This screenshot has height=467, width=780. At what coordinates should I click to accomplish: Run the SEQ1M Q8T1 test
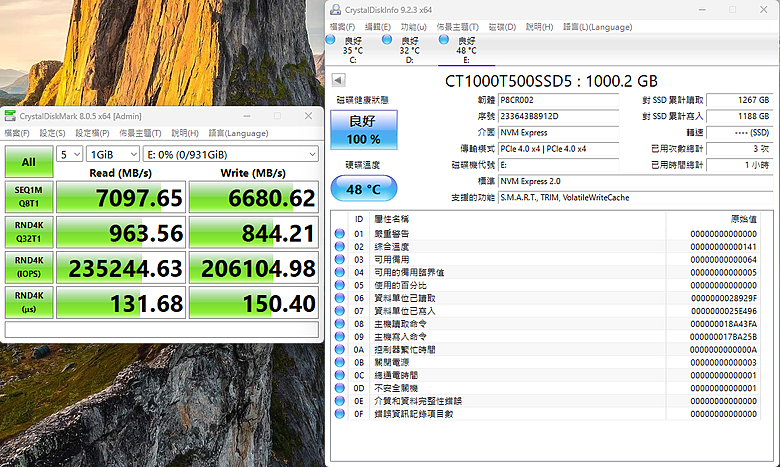point(29,197)
